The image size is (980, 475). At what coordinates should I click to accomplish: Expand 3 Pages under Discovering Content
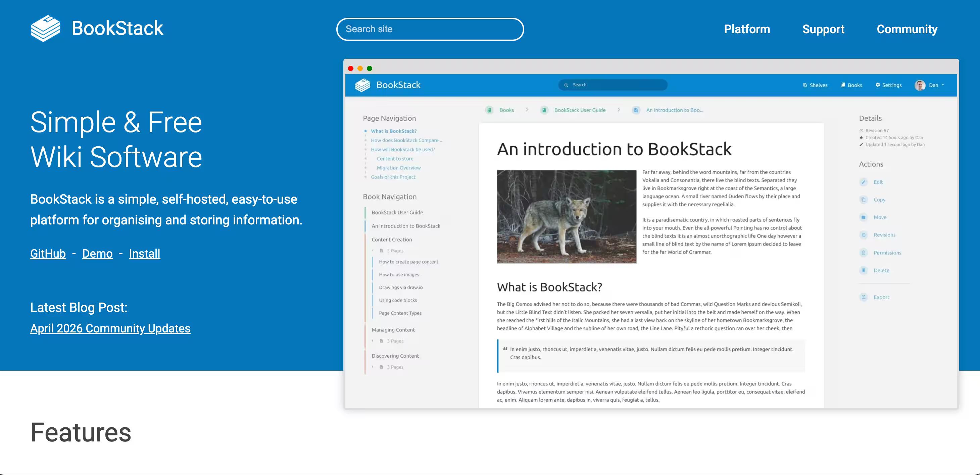[x=373, y=367]
